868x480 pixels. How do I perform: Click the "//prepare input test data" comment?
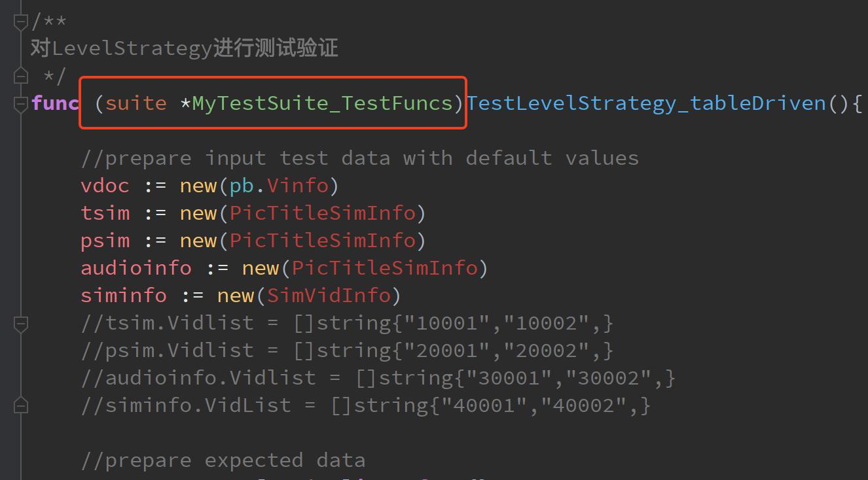(x=359, y=158)
